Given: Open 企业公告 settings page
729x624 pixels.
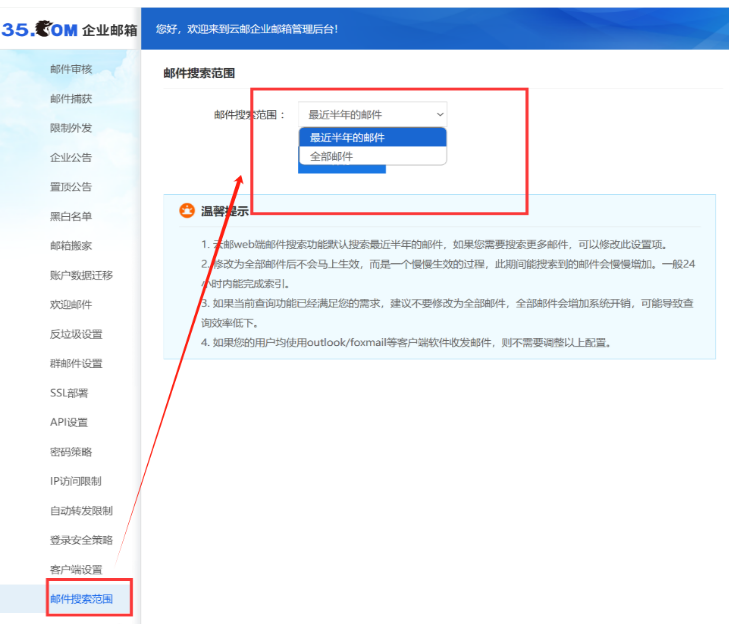Looking at the screenshot, I should coord(71,157).
